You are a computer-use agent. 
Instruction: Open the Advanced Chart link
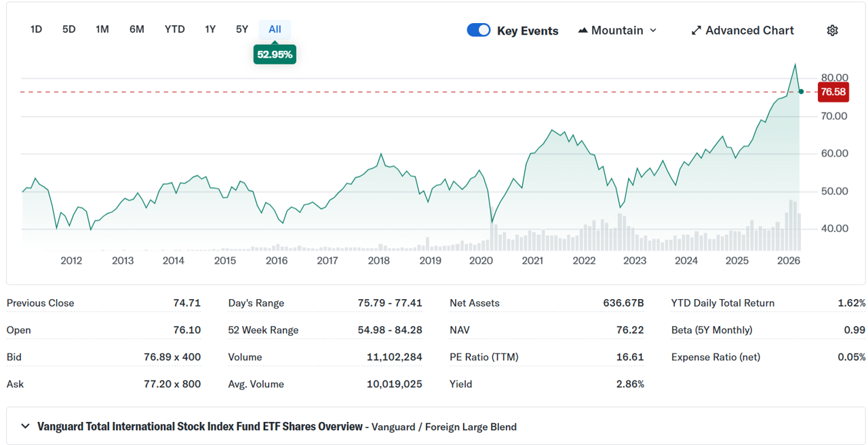(749, 31)
